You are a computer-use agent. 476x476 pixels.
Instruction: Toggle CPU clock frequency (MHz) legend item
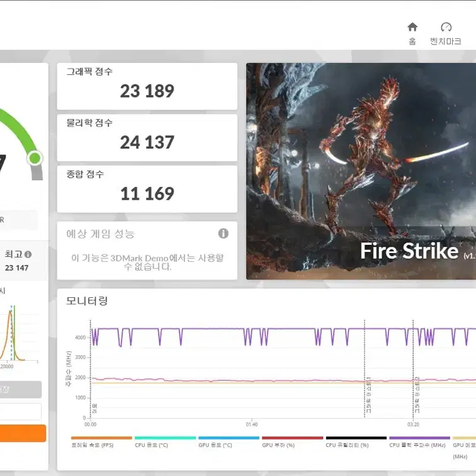pyautogui.click(x=419, y=442)
